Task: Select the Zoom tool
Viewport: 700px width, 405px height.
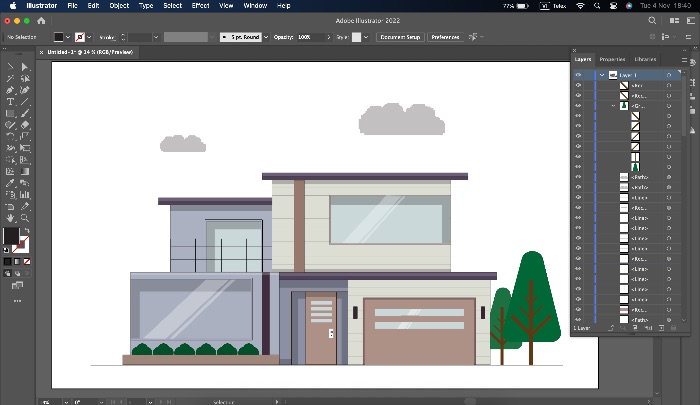Action: pyautogui.click(x=25, y=218)
